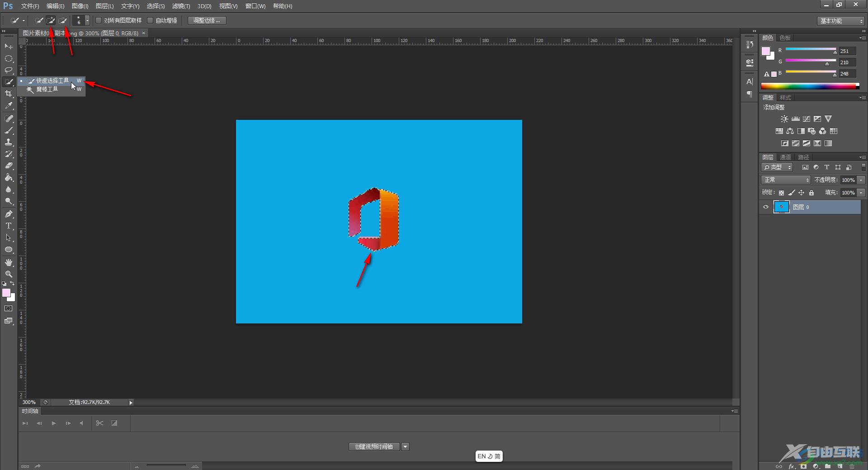Screen dimensions: 868x470
Task: Toggle lock transparent pixels
Action: pos(781,193)
